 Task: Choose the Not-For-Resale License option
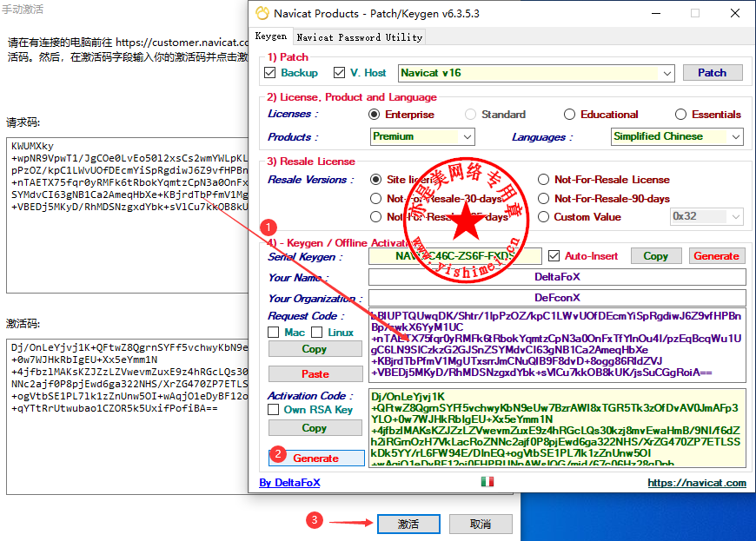(543, 180)
